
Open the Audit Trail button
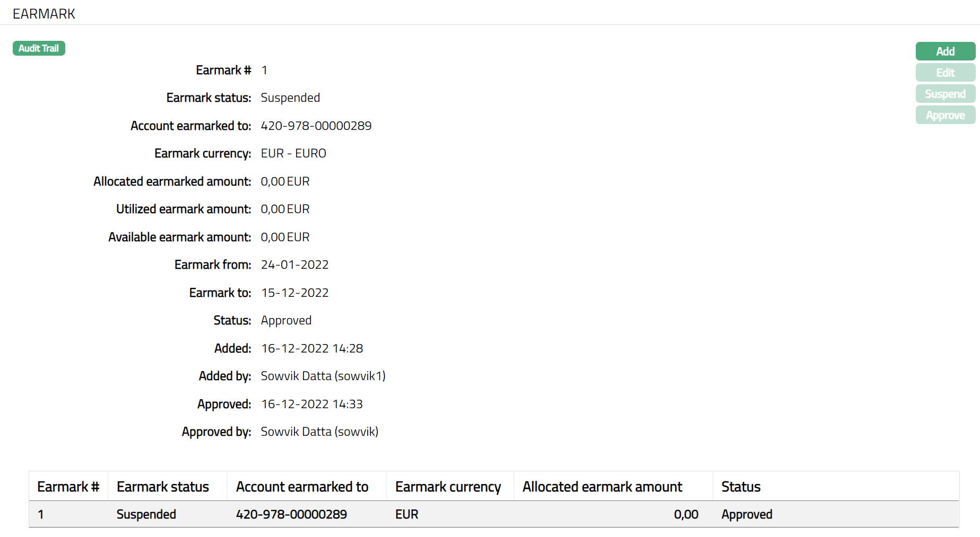pos(39,48)
